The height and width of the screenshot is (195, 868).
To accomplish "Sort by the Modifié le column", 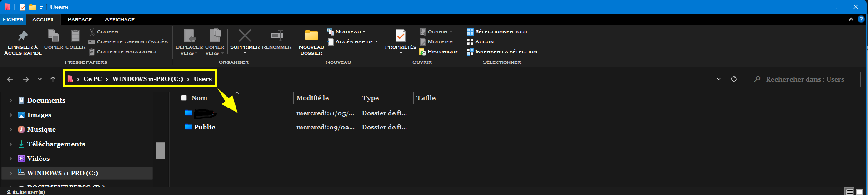I will (312, 98).
